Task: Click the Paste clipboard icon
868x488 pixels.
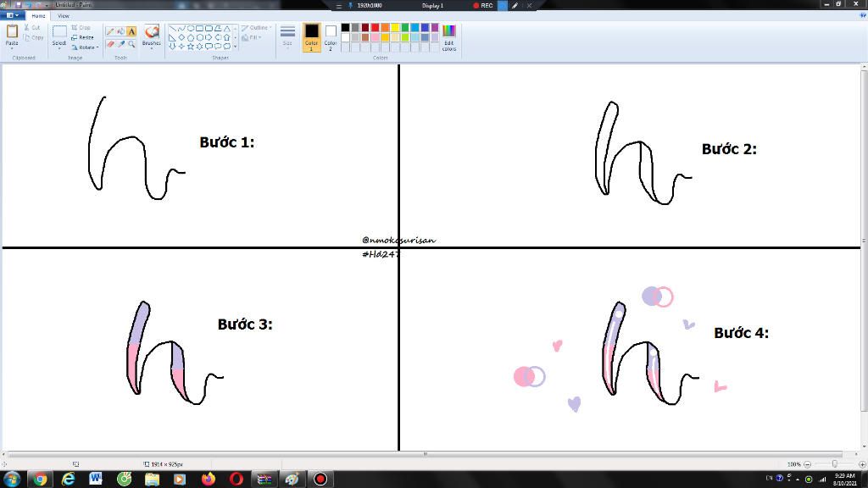Action: pos(12,31)
